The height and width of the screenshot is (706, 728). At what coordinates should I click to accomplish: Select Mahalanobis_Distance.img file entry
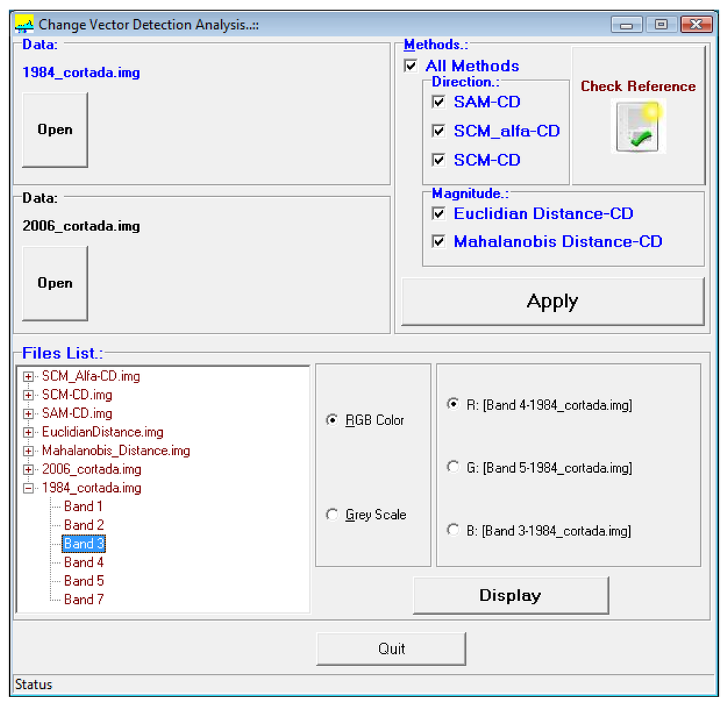pyautogui.click(x=116, y=450)
